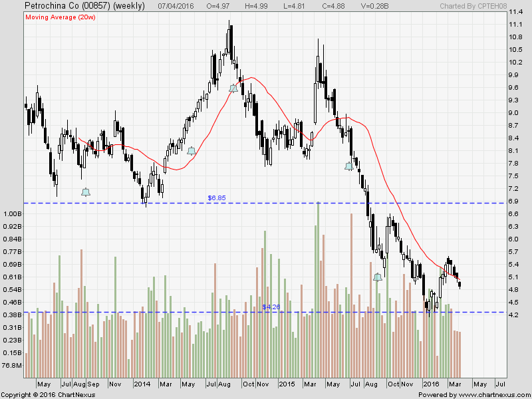Viewport: 532px width, 399px height.
Task: Click the '0.54B' volume axis label
Action: pos(12,289)
